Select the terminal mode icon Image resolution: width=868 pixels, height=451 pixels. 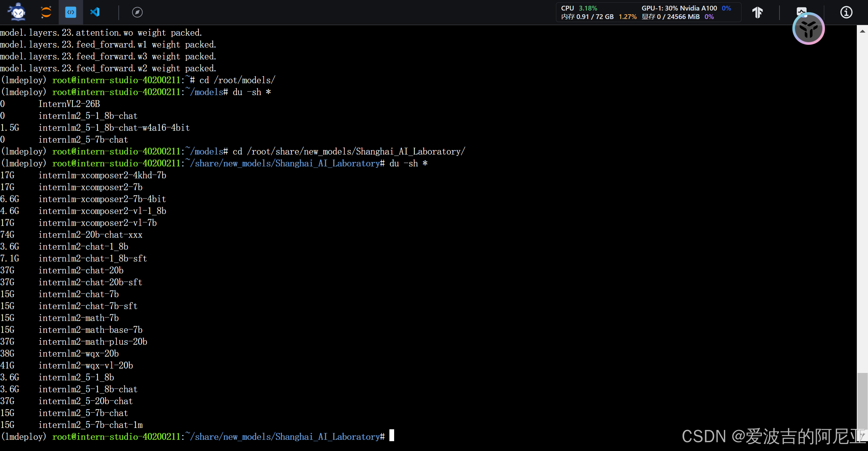(x=71, y=12)
